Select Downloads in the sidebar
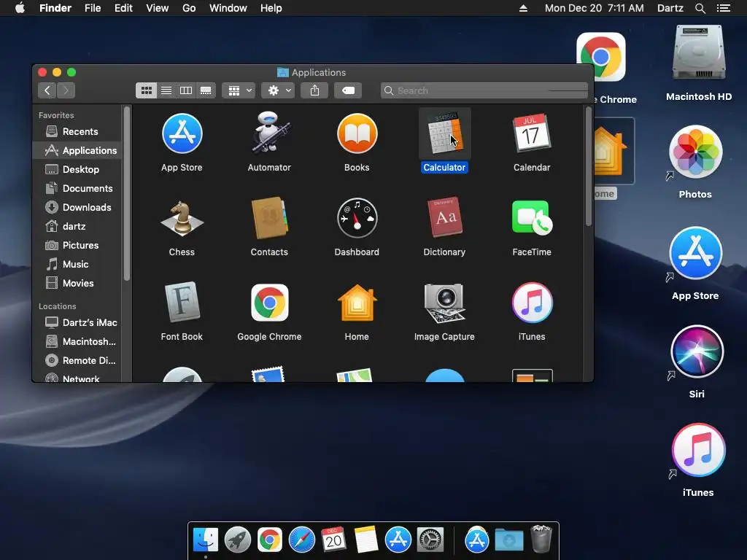The height and width of the screenshot is (560, 747). click(x=77, y=208)
